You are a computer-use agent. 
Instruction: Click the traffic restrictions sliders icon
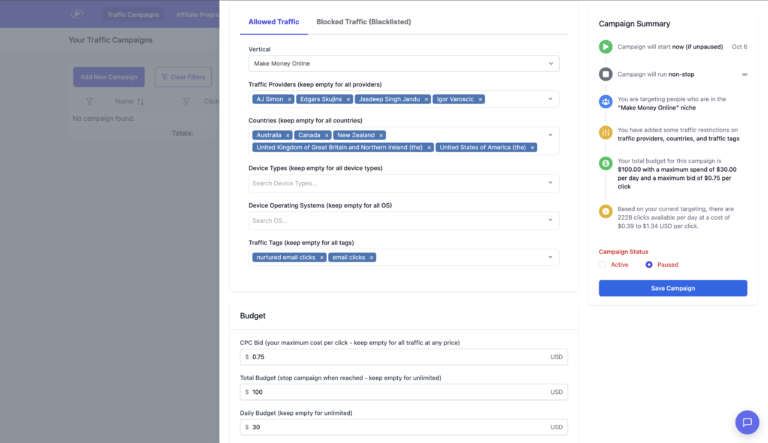click(605, 132)
